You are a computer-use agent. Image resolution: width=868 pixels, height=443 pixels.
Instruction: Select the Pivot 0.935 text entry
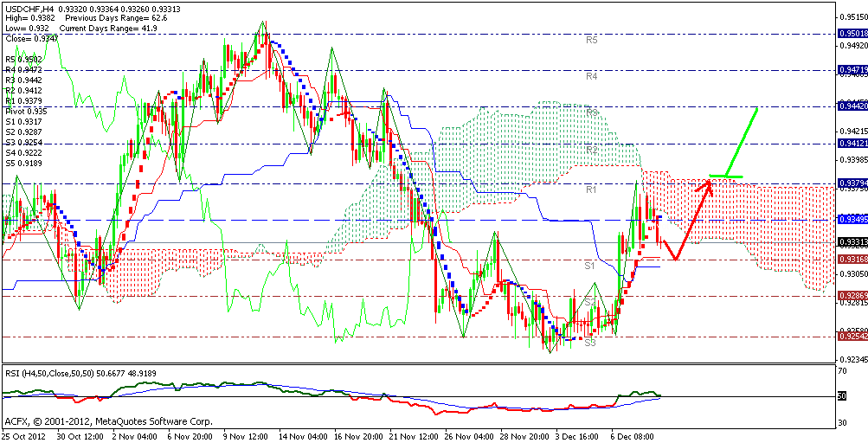pos(25,111)
